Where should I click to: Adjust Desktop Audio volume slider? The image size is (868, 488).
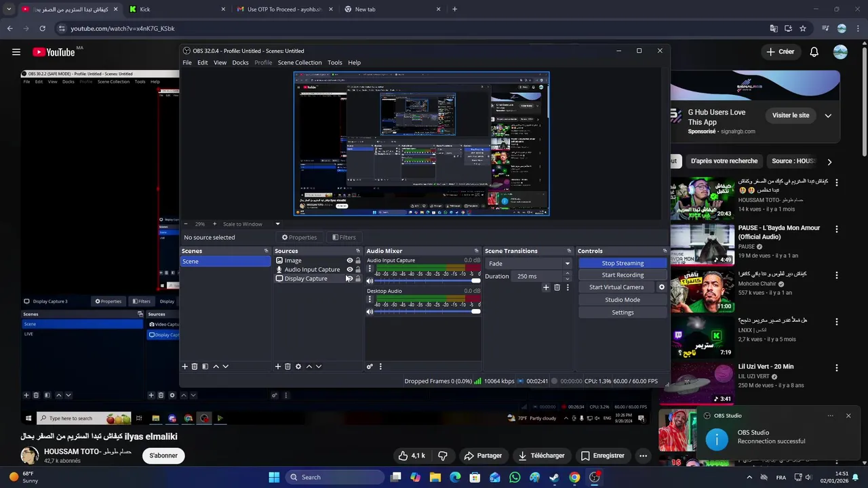pos(428,312)
